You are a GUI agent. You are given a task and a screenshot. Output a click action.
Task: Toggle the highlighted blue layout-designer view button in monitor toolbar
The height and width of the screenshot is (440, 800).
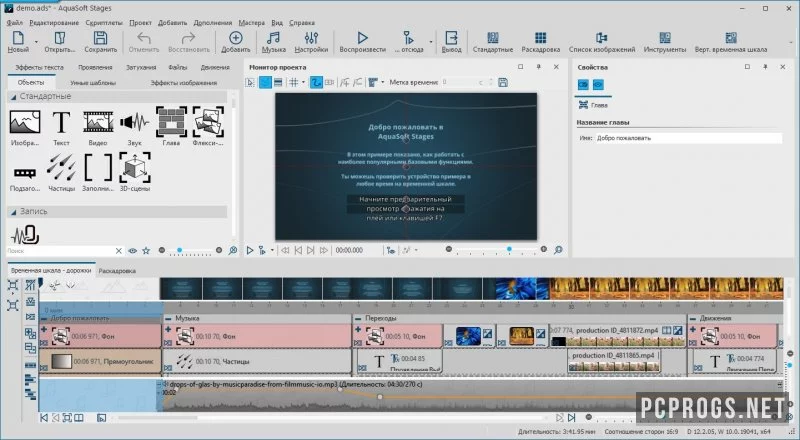pos(265,82)
